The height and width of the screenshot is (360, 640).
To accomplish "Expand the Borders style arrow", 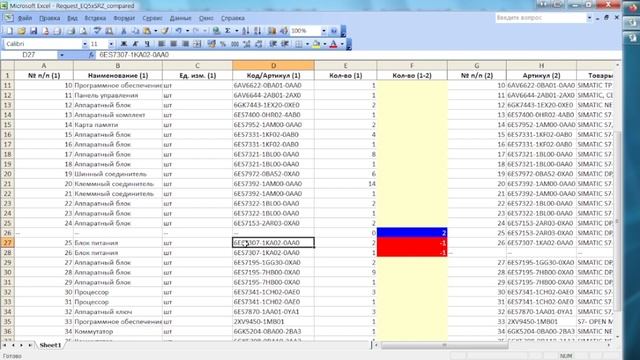I will point(307,44).
